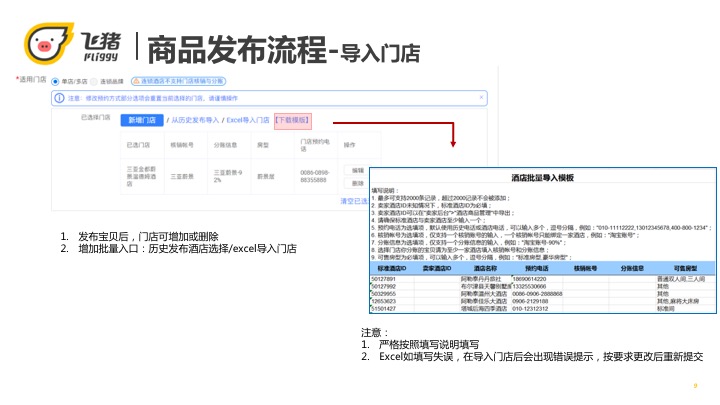Click the 预约电话 header in the template

[x=537, y=268]
